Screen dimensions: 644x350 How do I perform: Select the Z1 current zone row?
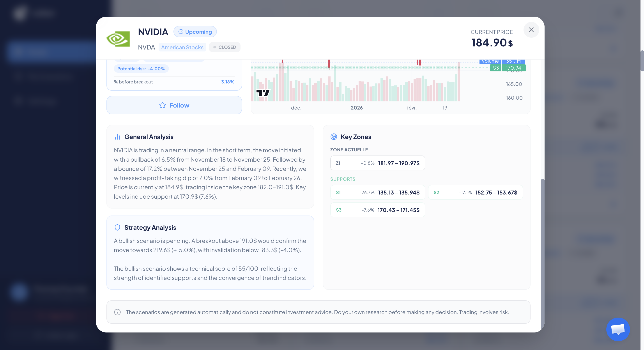377,163
